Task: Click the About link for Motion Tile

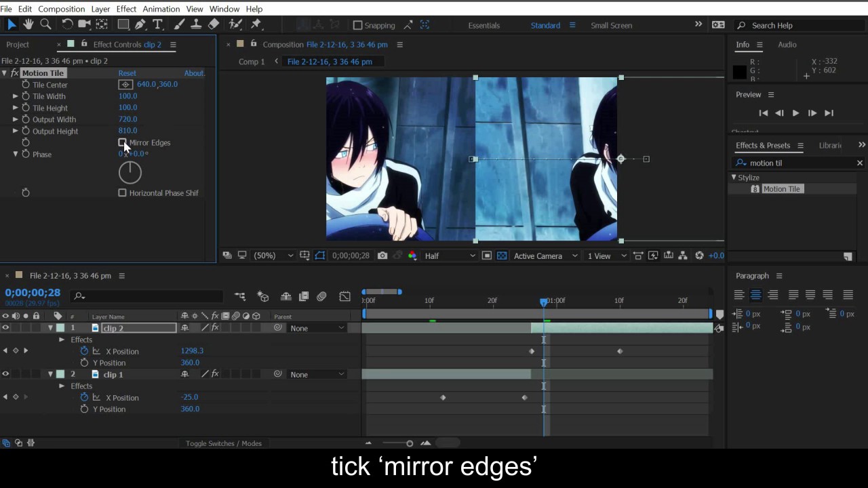Action: tap(195, 73)
